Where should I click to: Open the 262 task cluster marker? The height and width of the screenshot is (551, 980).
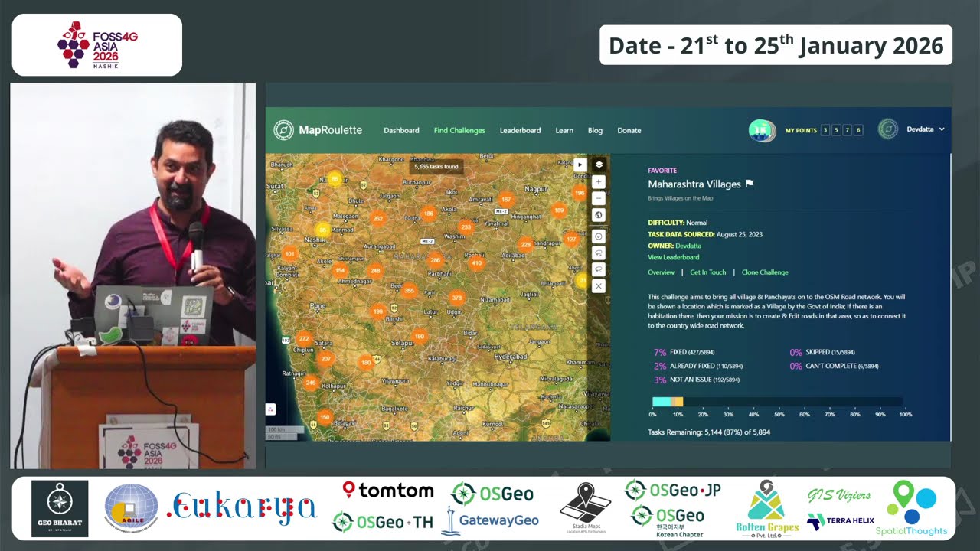(377, 218)
